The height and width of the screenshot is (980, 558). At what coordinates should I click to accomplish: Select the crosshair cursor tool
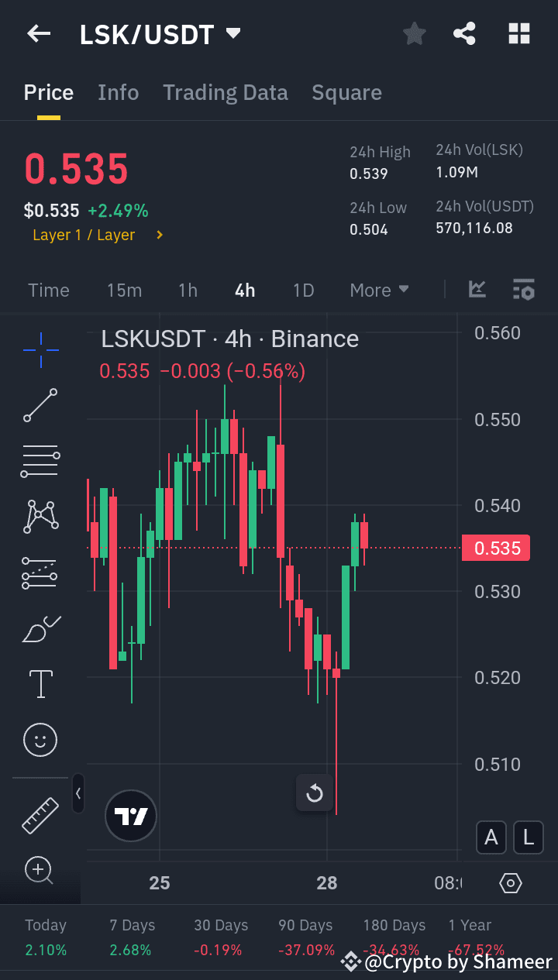click(40, 350)
